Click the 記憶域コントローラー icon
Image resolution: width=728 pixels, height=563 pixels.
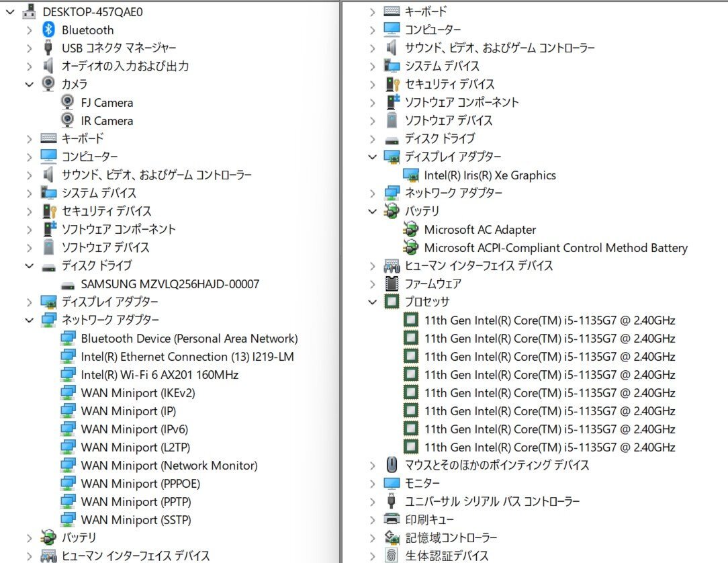click(x=392, y=537)
